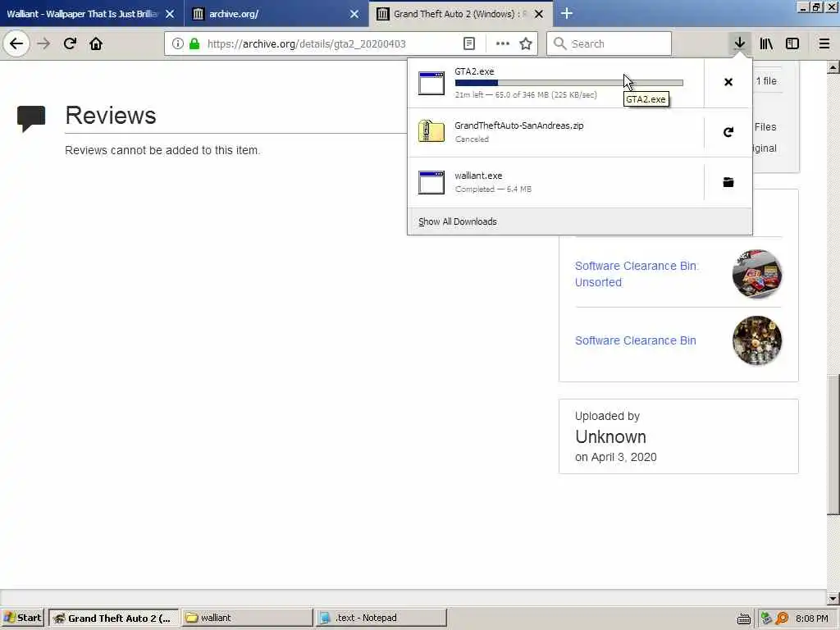Open containing folder for walliant.exe
840x630 pixels.
click(728, 182)
